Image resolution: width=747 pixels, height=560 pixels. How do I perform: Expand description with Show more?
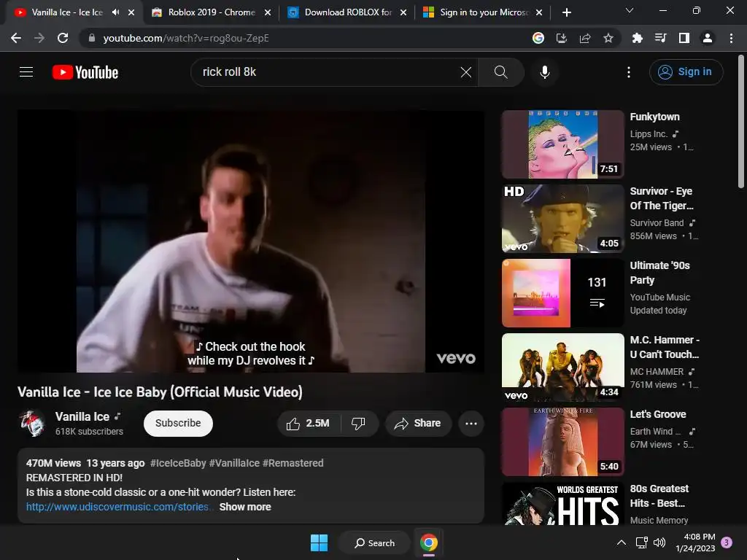coord(245,507)
